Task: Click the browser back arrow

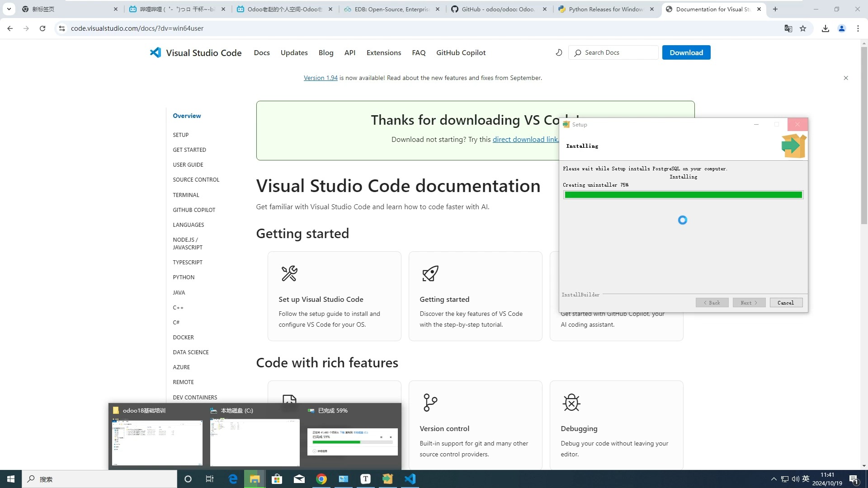Action: [x=10, y=28]
